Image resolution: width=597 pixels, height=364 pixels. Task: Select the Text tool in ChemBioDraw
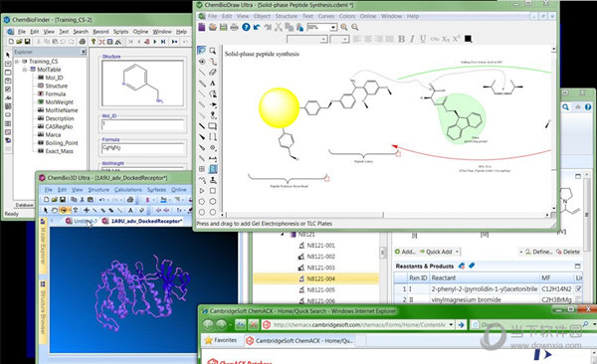pos(213,83)
